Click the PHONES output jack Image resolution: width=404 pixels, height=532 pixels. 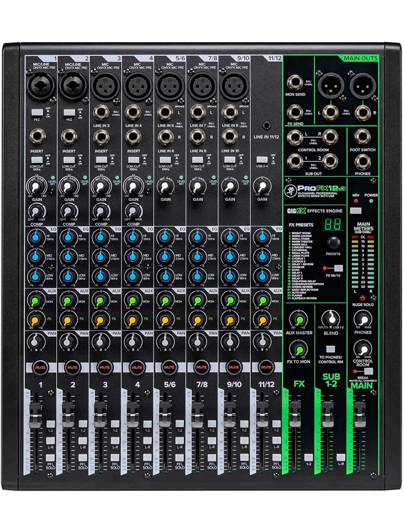tap(363, 162)
